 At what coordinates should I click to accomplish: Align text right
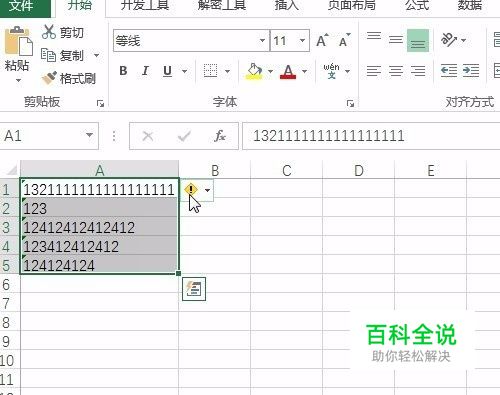coord(418,71)
